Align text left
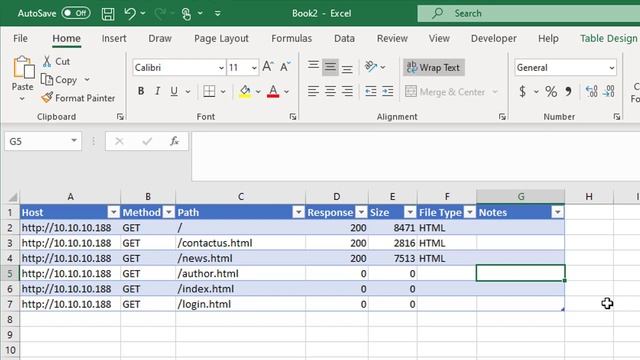The width and height of the screenshot is (640, 360). (313, 91)
